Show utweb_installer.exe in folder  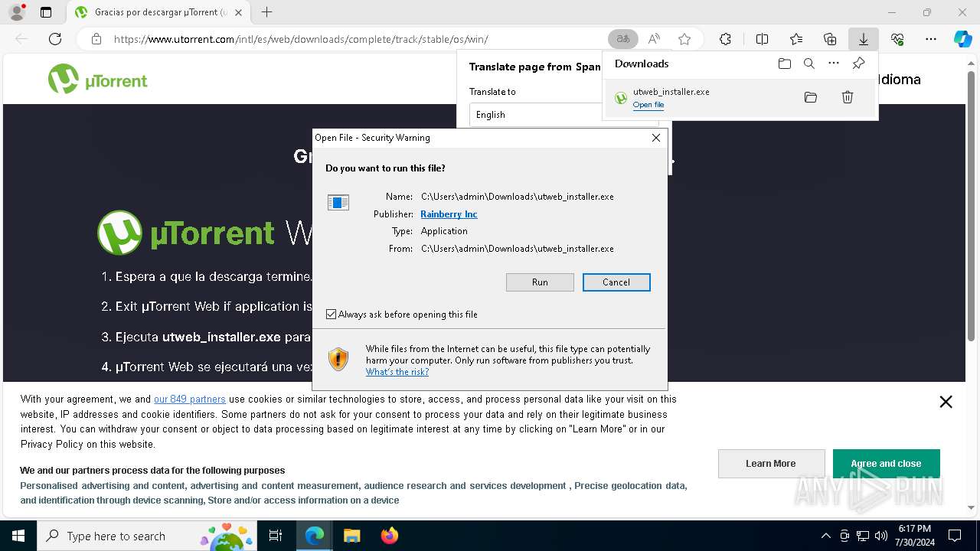811,97
